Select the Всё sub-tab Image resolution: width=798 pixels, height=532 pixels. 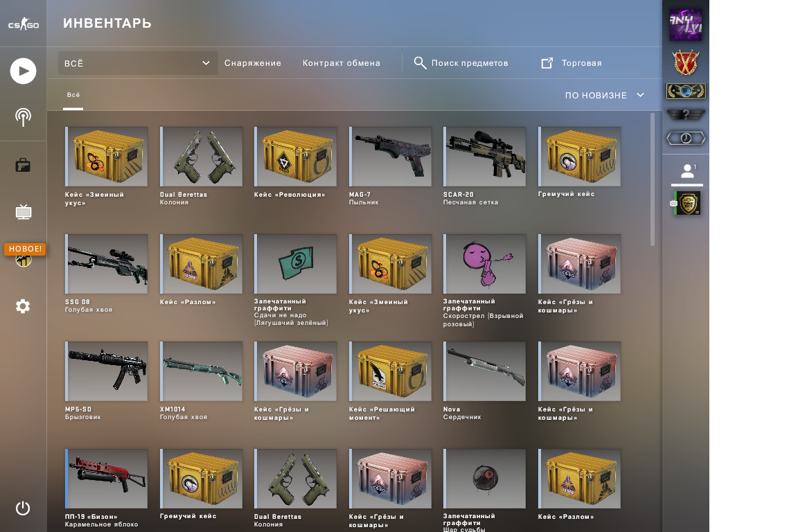pyautogui.click(x=73, y=95)
